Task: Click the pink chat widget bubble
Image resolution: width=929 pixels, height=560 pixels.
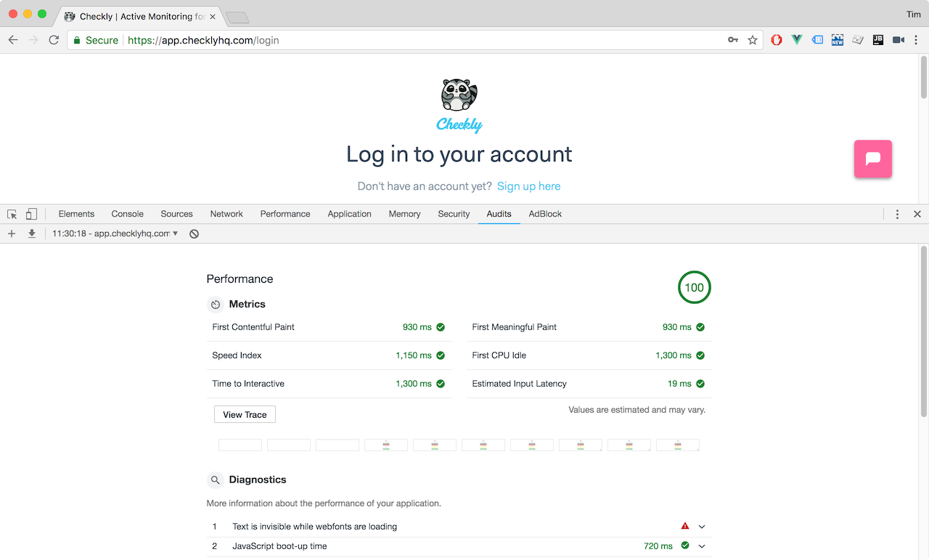Action: point(872,159)
